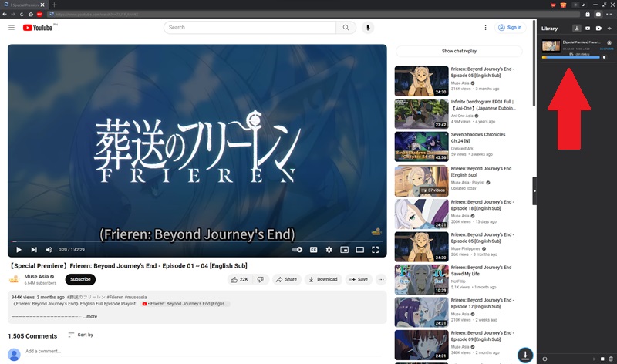
Task: Share the Frieren video
Action: click(x=286, y=279)
